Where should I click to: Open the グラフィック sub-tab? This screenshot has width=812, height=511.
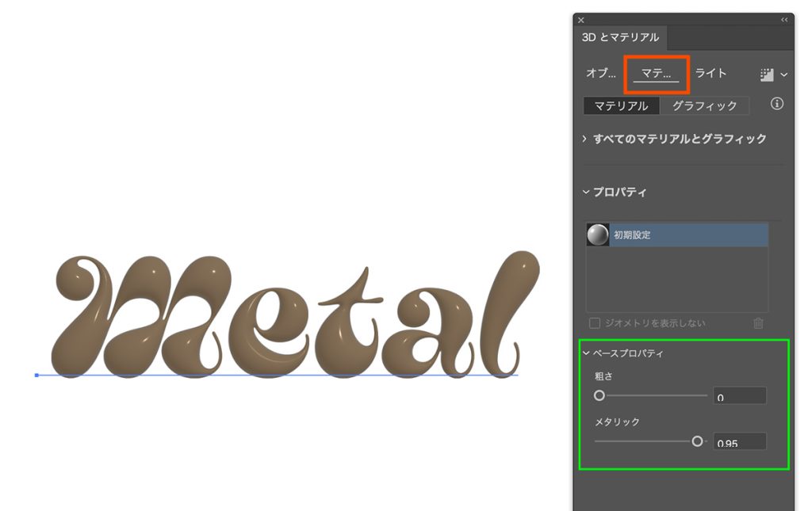705,105
